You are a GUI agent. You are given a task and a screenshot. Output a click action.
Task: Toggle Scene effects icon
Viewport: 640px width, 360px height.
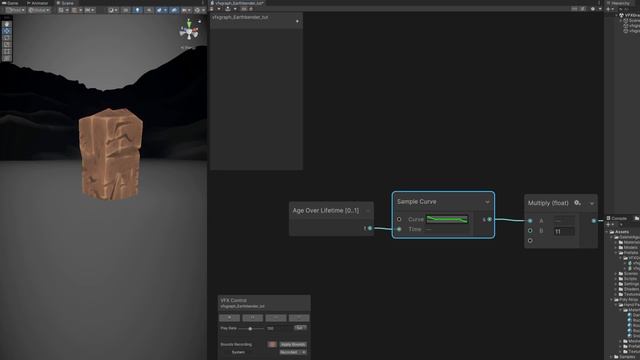(x=162, y=10)
